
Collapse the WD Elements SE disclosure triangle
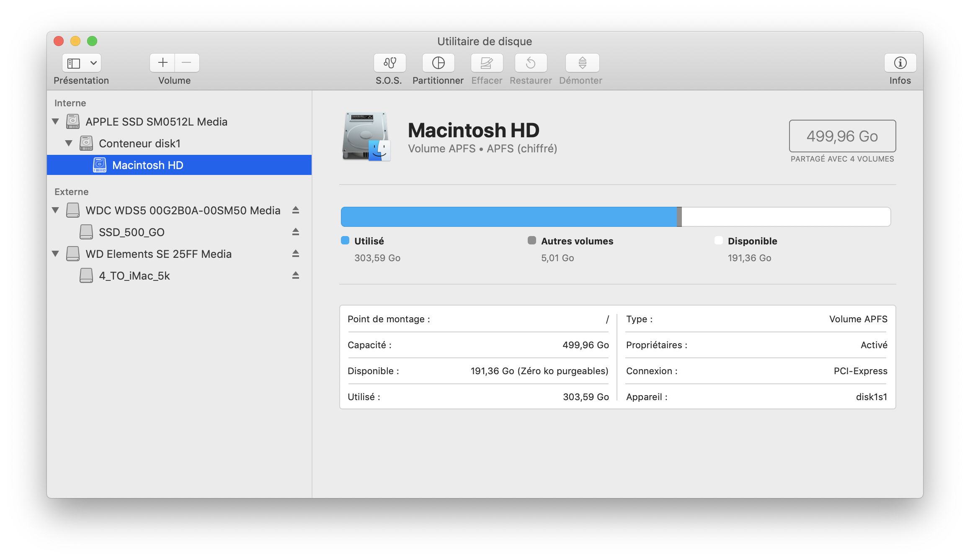(55, 254)
